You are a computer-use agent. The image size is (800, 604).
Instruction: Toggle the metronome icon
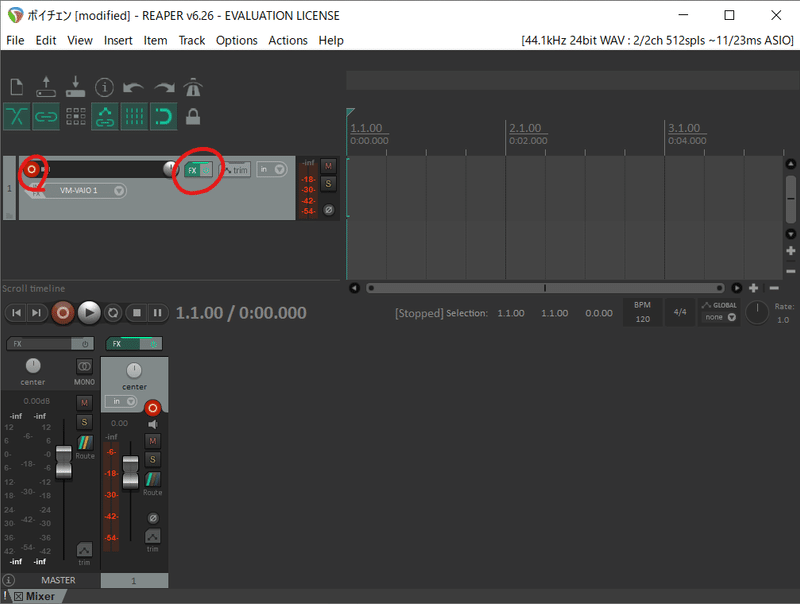point(193,87)
